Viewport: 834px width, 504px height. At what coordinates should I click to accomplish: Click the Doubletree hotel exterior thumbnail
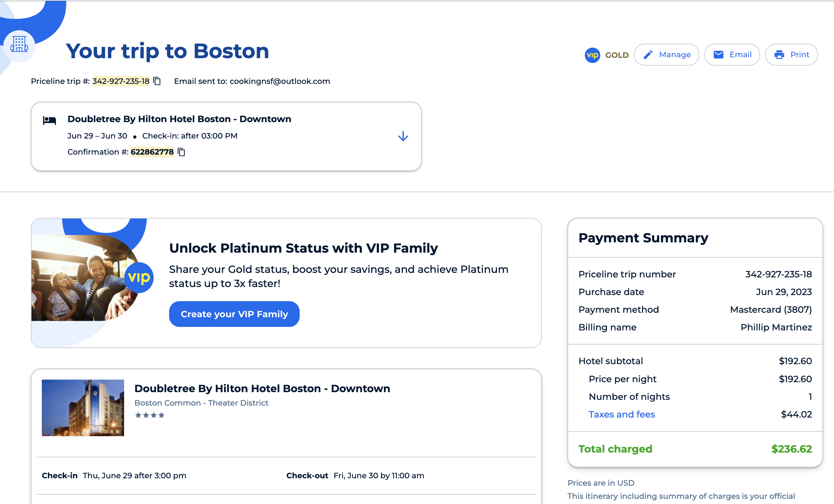click(x=83, y=408)
